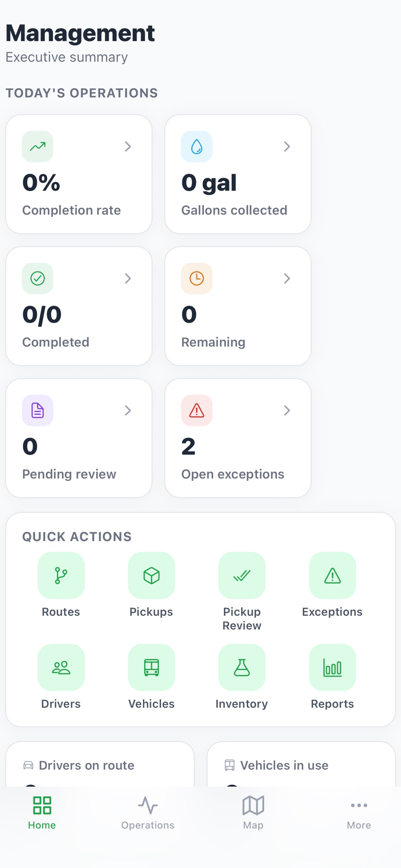Switch to the Operations tab
Viewport: 401px width, 868px height.
click(x=148, y=813)
